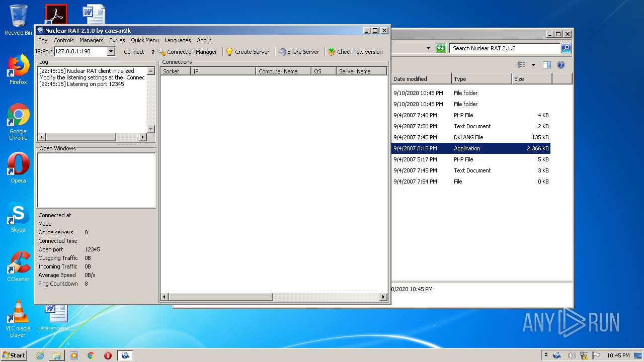Open the Spy menu
This screenshot has height=362, width=644.
click(x=43, y=40)
